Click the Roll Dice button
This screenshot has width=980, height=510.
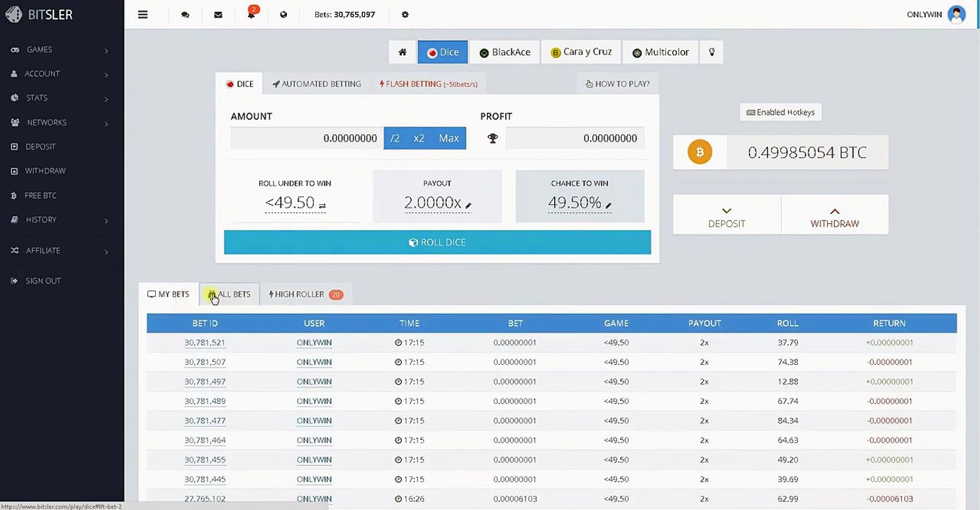tap(437, 242)
